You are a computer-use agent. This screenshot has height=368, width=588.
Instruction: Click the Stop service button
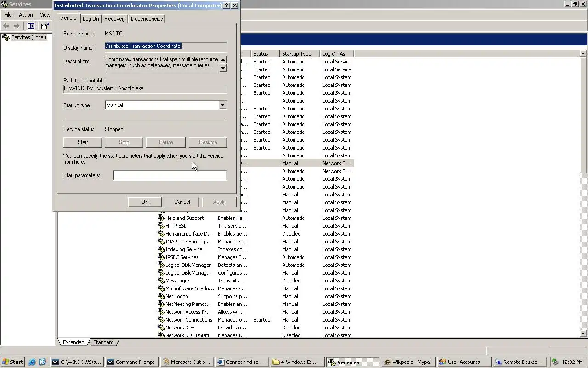(x=124, y=142)
